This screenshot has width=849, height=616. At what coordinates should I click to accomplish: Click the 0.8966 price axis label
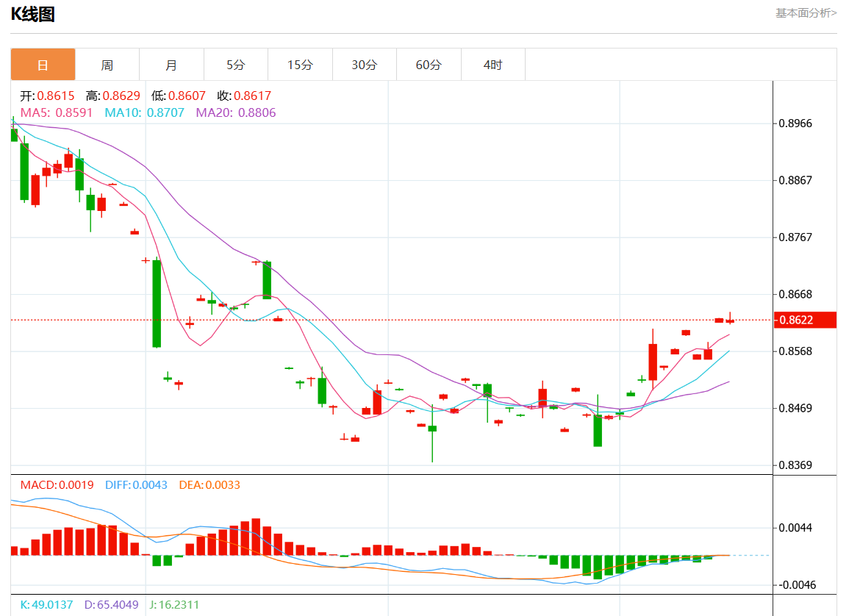pos(795,123)
